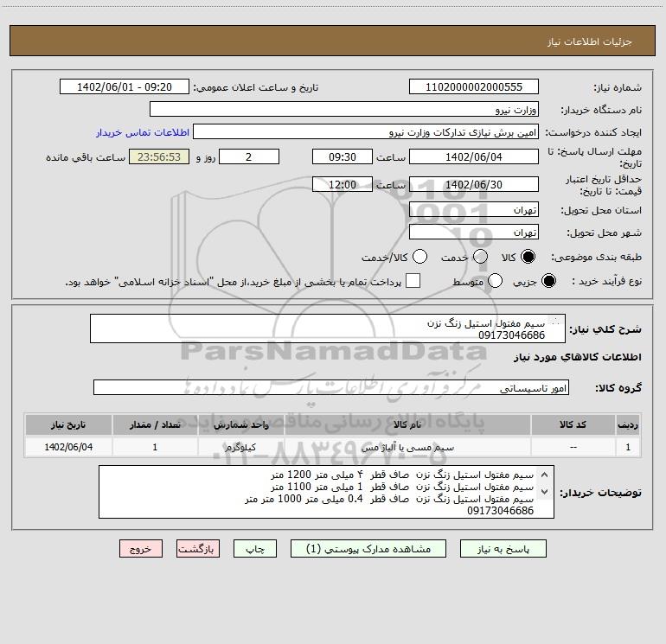Click the پاسخ به نیاز button
Viewport: 666px width, 644px height.
click(503, 549)
